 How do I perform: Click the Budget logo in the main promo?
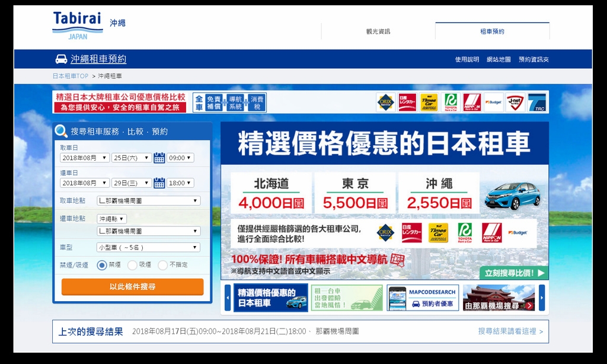click(x=517, y=233)
